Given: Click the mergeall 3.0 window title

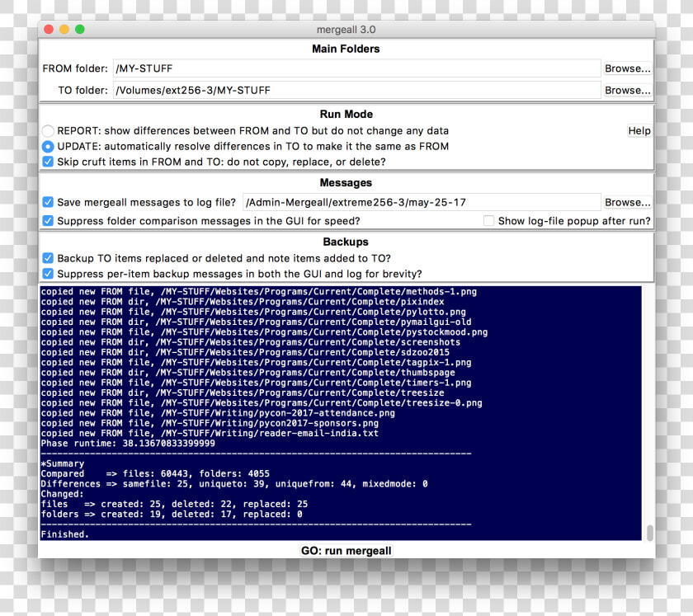Looking at the screenshot, I should tap(346, 30).
